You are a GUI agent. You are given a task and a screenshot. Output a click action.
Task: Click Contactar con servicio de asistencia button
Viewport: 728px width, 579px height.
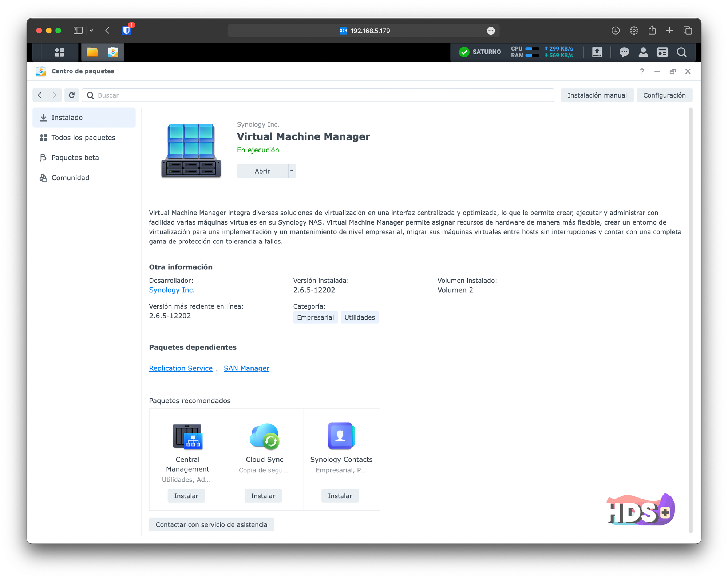[x=211, y=524]
